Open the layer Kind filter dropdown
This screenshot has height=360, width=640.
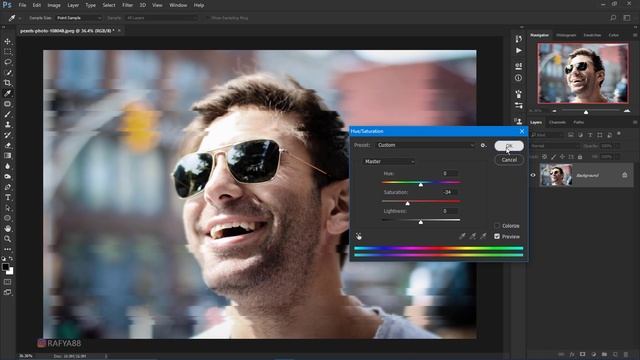547,135
